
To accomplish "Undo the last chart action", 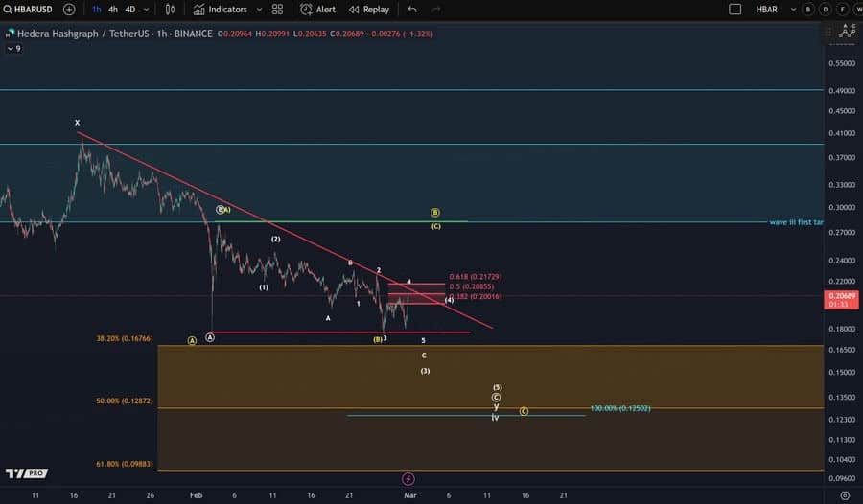I will (412, 10).
